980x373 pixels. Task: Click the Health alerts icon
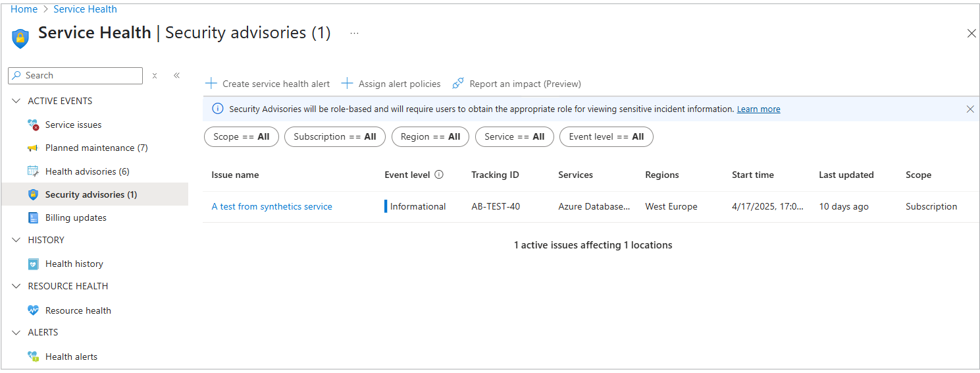tap(33, 357)
